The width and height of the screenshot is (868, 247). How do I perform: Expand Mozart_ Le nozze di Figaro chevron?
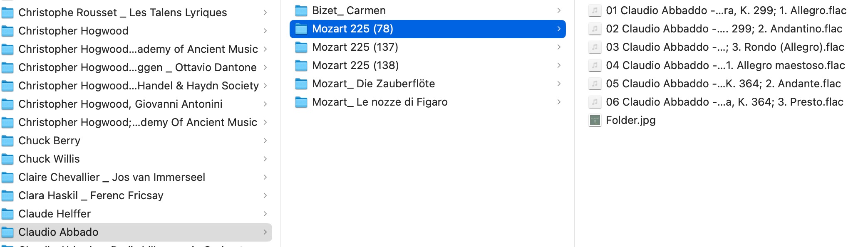[559, 102]
